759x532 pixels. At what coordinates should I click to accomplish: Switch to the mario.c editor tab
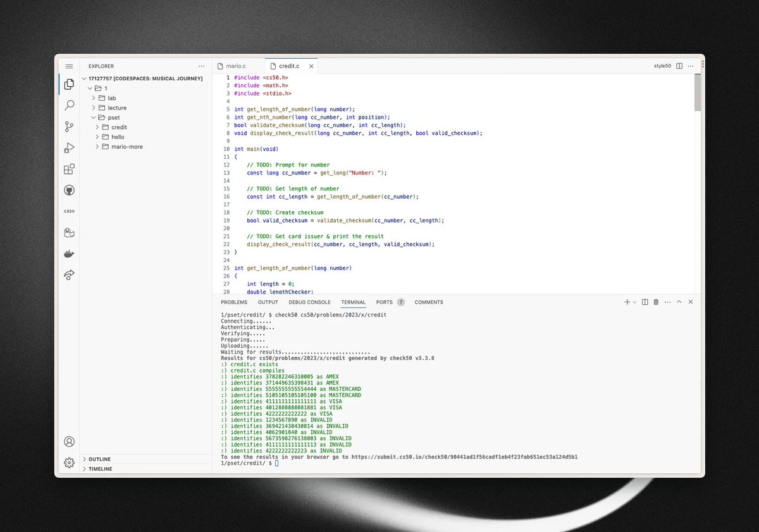click(x=235, y=66)
